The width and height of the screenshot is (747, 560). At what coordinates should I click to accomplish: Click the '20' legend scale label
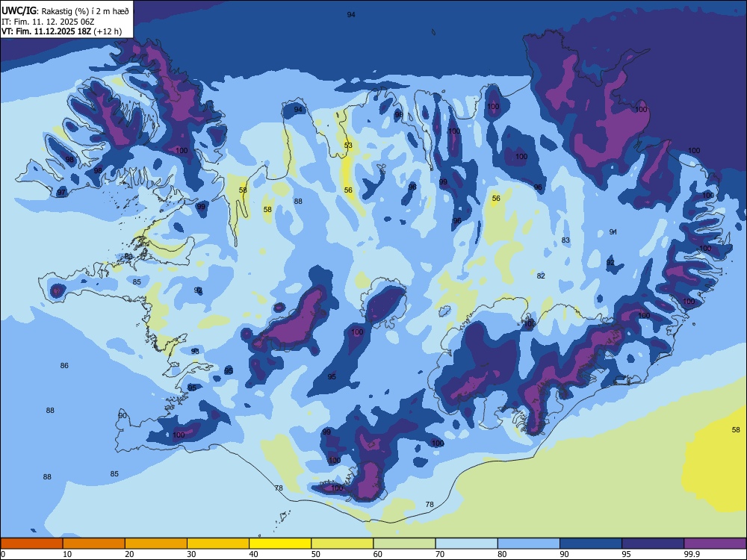129,554
